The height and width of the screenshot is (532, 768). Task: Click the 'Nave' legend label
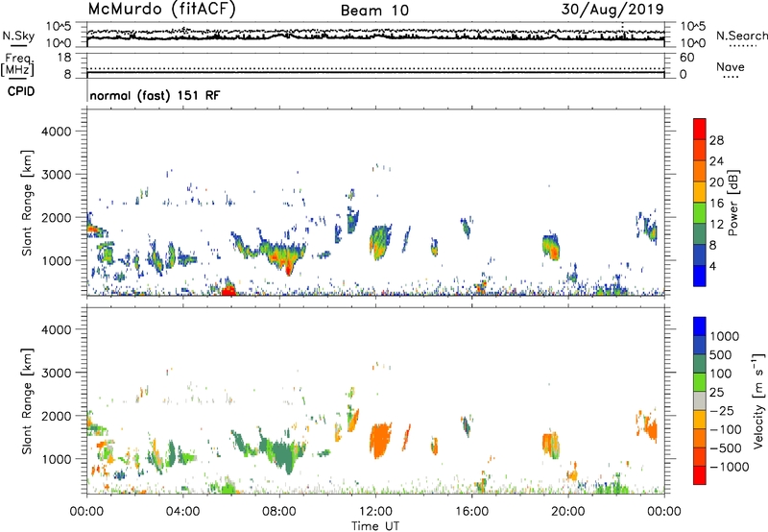pos(731,67)
